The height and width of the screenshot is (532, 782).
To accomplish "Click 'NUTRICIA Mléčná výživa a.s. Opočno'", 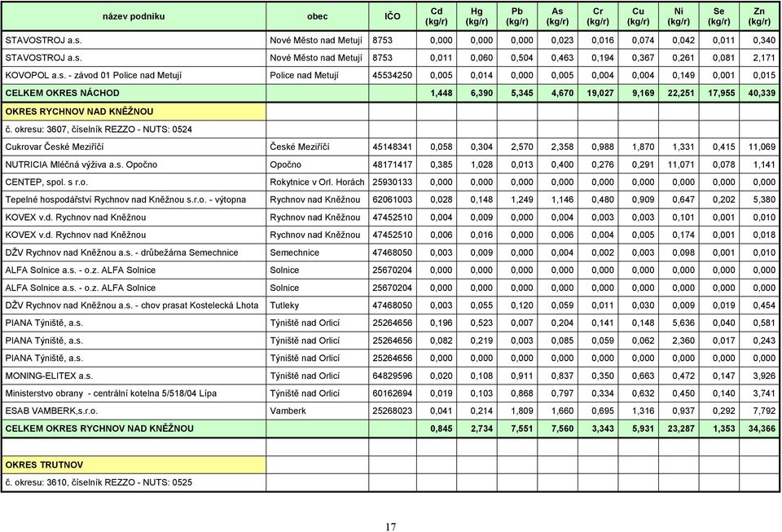I will tap(81, 165).
